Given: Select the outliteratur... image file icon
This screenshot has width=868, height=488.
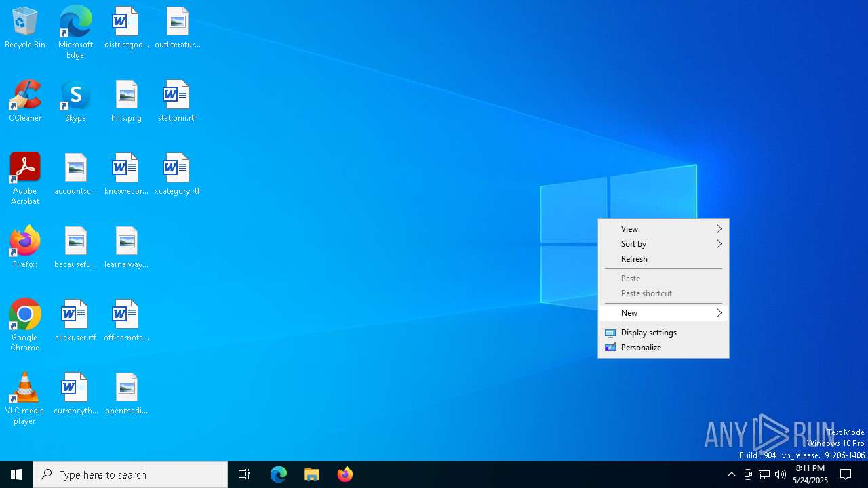Looking at the screenshot, I should click(177, 28).
